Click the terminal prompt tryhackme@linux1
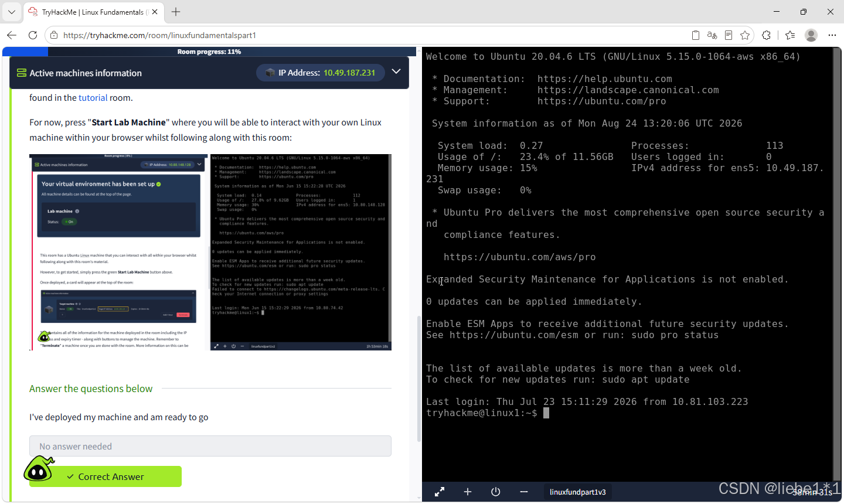Screen dimensions: 844x504 pyautogui.click(x=482, y=413)
